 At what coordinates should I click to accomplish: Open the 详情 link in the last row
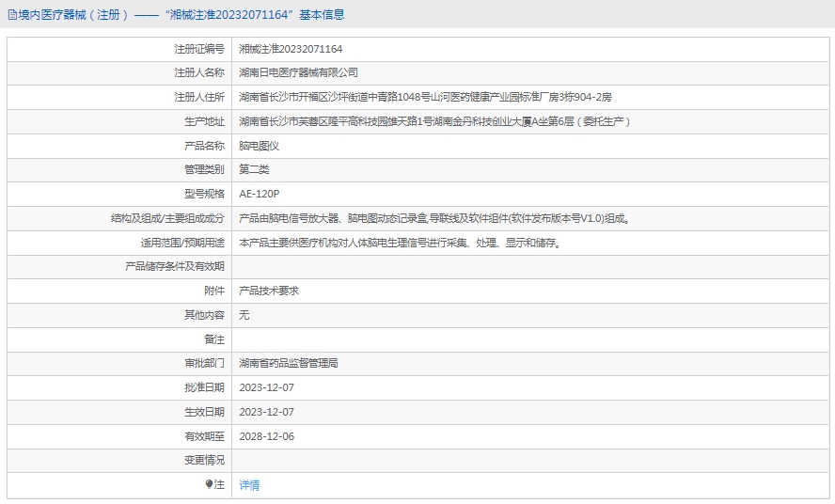tap(249, 485)
